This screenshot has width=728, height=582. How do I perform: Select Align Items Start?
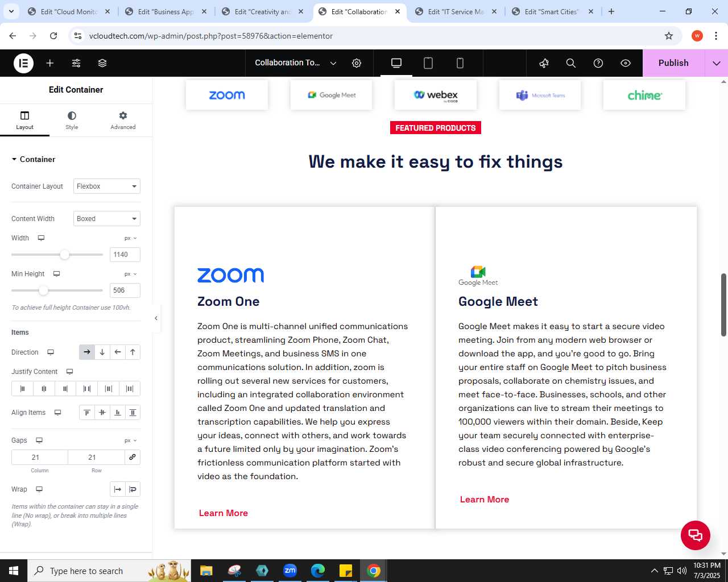pyautogui.click(x=87, y=413)
